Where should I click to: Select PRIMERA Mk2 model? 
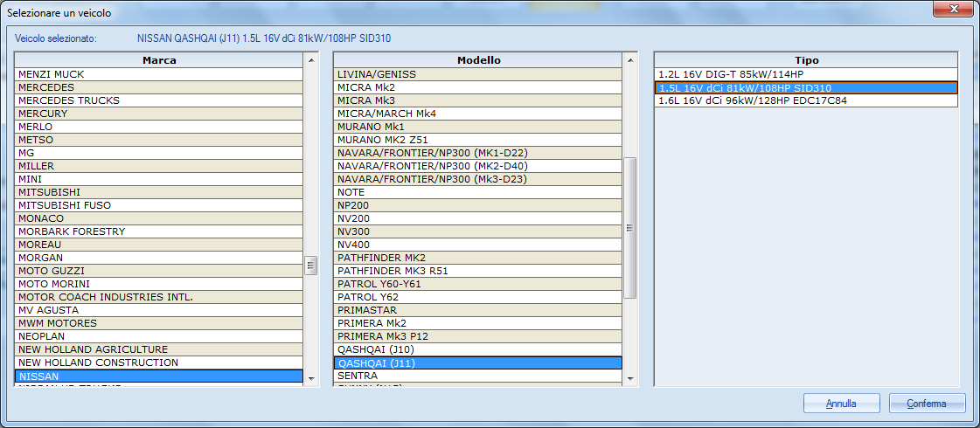point(478,324)
